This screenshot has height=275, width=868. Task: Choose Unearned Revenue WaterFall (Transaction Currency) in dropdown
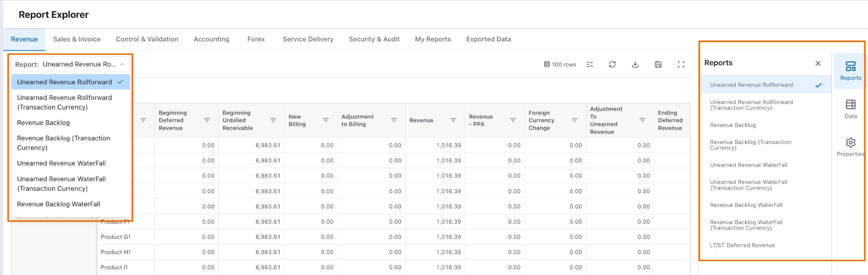[x=70, y=184]
